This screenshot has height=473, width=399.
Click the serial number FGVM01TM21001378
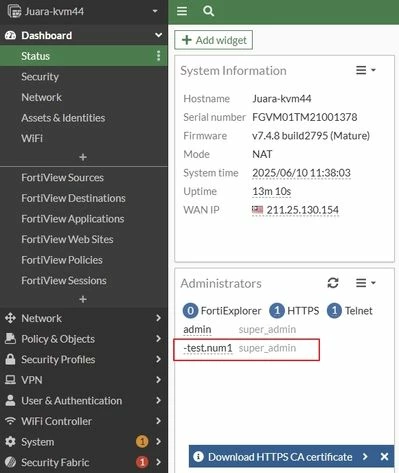tap(305, 117)
